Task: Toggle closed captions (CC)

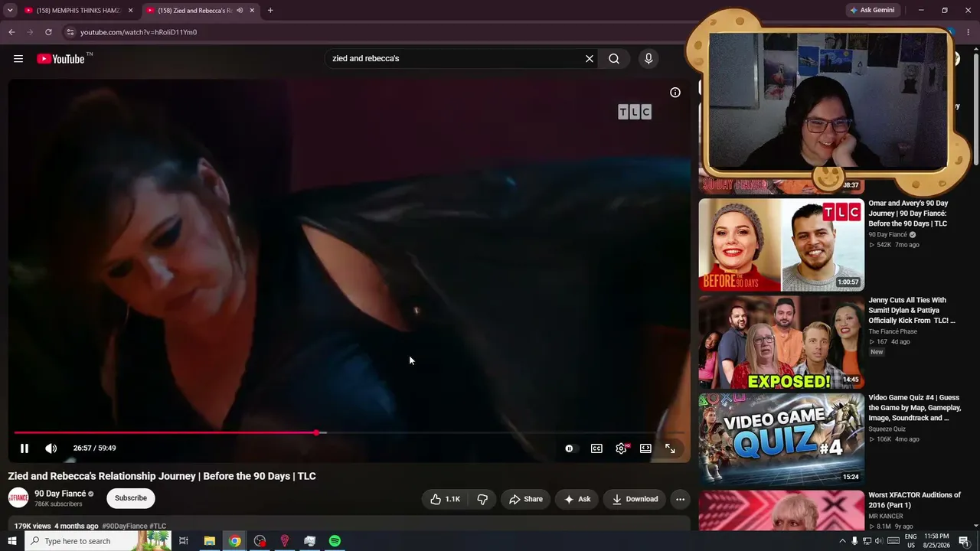Action: click(596, 448)
